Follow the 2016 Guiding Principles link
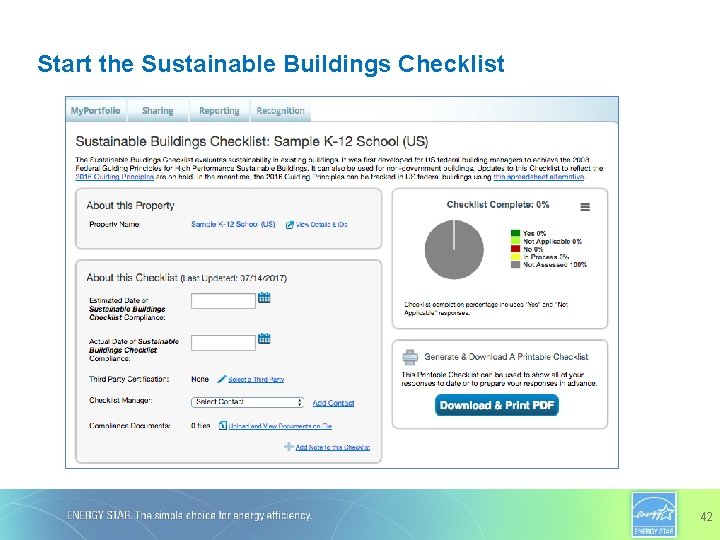 114,177
